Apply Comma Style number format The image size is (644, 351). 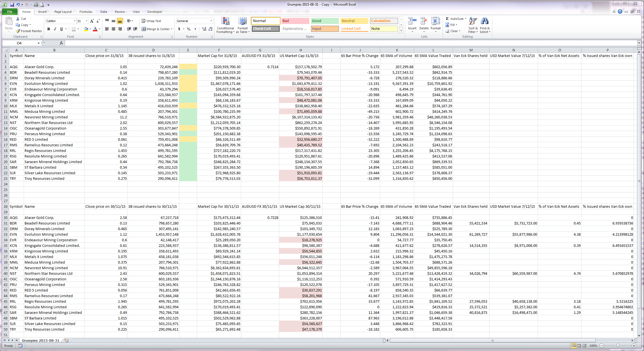pos(195,29)
